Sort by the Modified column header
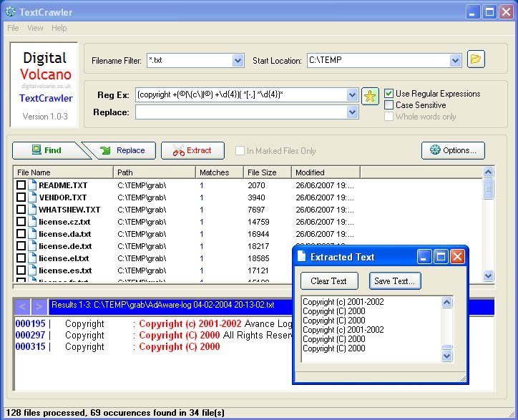 (x=326, y=172)
